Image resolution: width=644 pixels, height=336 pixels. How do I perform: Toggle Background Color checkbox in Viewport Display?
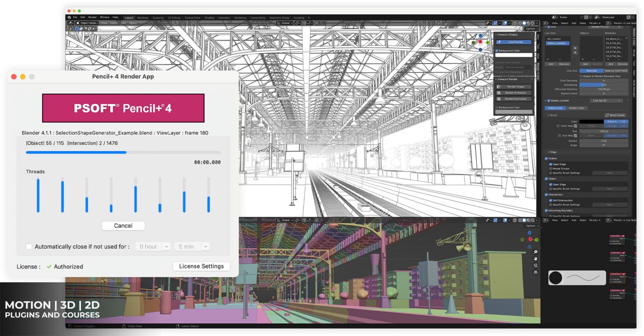coord(497,50)
